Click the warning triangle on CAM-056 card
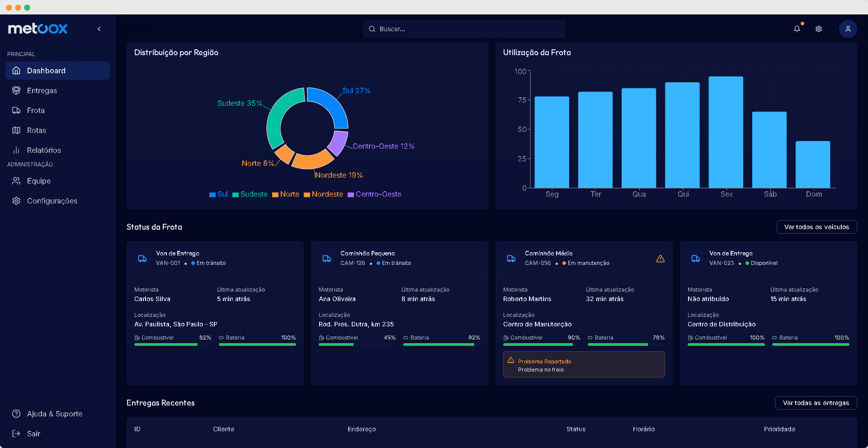The image size is (868, 448). click(x=660, y=259)
